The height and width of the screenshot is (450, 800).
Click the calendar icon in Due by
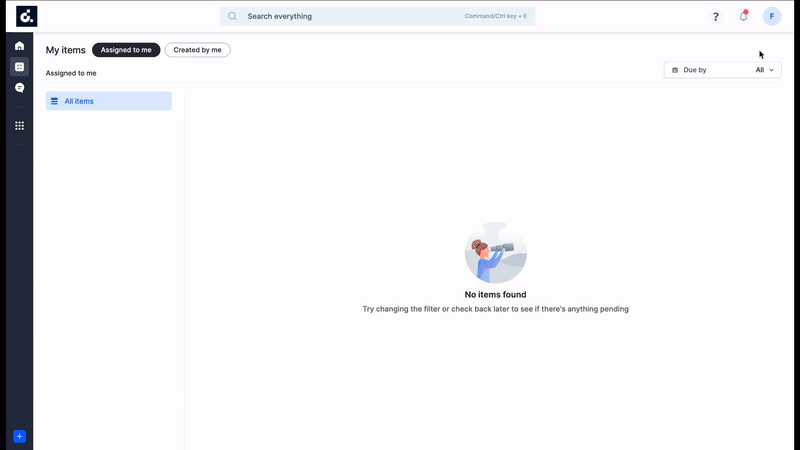tap(675, 70)
